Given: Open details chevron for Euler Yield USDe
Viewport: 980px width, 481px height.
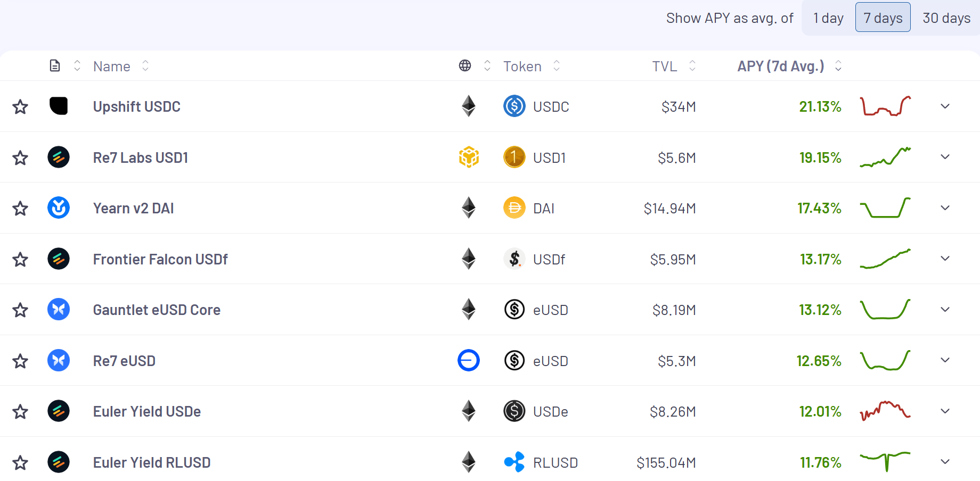Looking at the screenshot, I should point(945,411).
